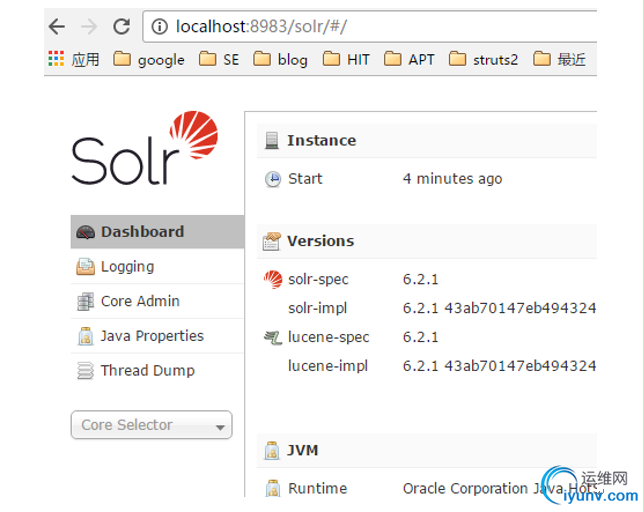The width and height of the screenshot is (644, 512).
Task: Click the solr-spec 6.2.1 value
Action: (x=421, y=280)
